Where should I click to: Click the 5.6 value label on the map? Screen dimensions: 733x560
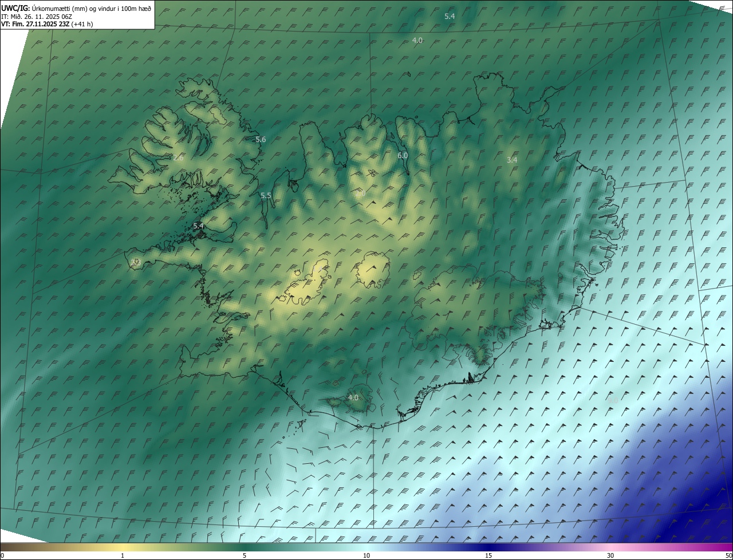tap(261, 140)
